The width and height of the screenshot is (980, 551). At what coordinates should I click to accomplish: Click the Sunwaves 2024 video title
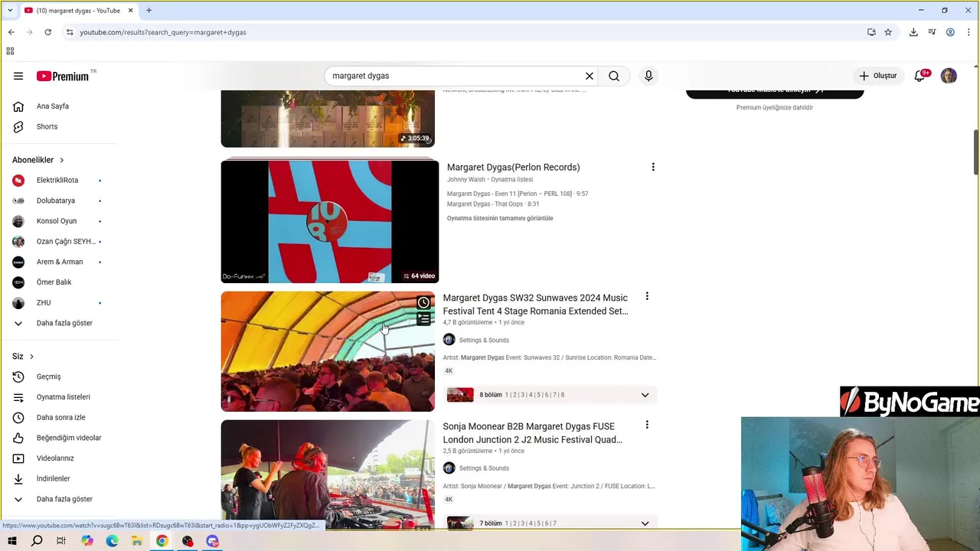pyautogui.click(x=535, y=305)
